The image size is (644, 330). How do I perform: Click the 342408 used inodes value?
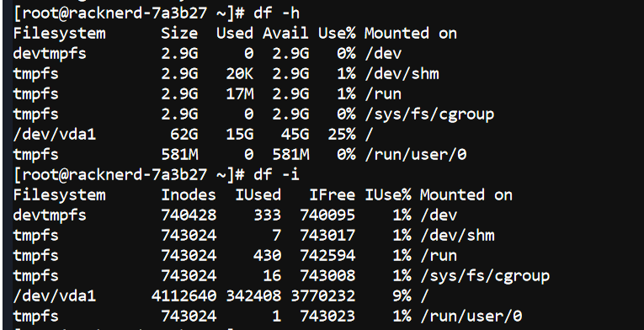253,295
